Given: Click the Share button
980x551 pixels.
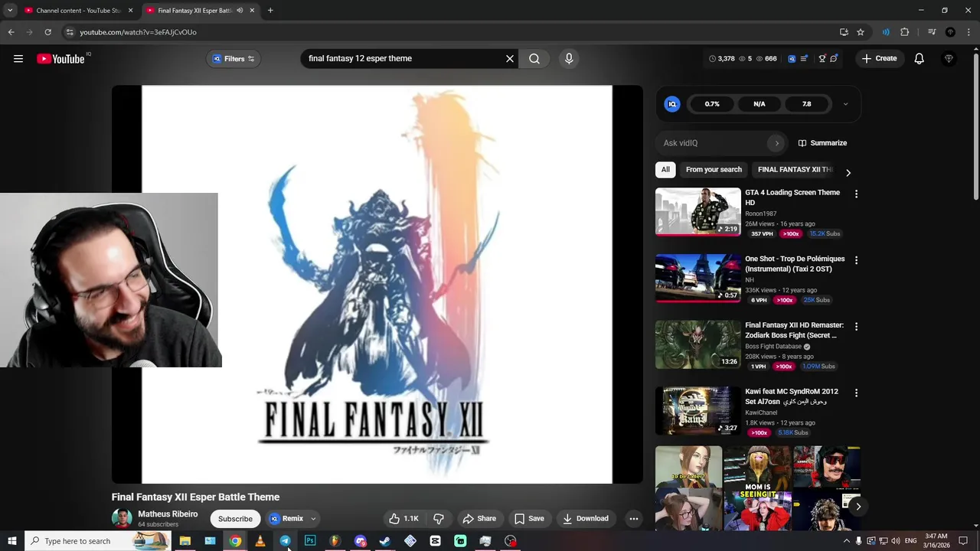Looking at the screenshot, I should (x=479, y=519).
